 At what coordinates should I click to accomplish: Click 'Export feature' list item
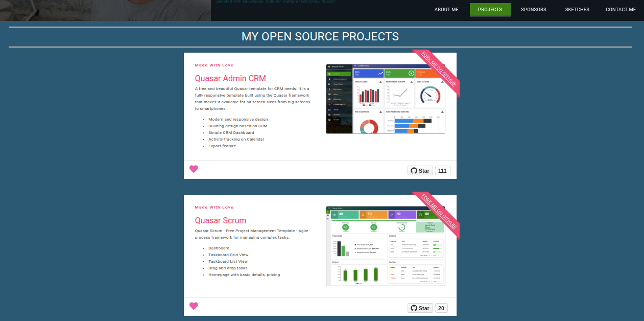(222, 146)
